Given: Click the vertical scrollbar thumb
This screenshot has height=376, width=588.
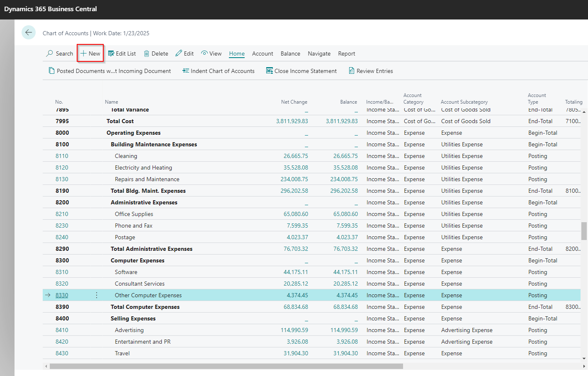Looking at the screenshot, I should (584, 231).
